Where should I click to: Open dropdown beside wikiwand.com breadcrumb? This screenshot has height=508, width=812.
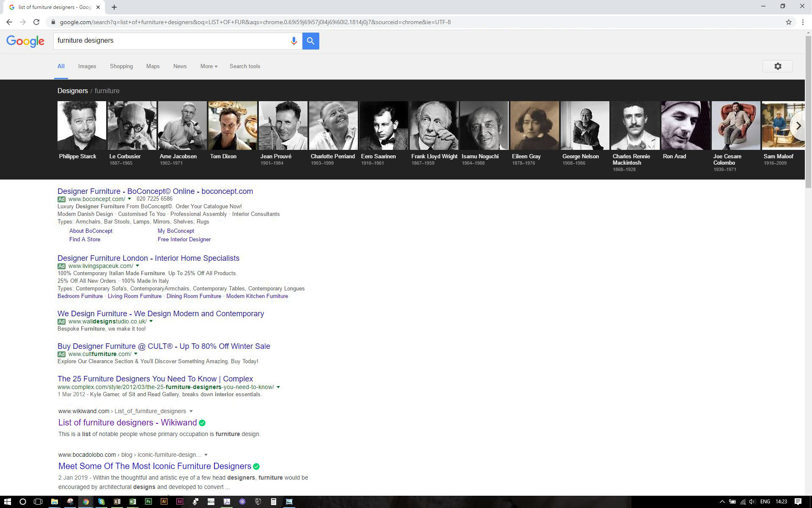191,411
